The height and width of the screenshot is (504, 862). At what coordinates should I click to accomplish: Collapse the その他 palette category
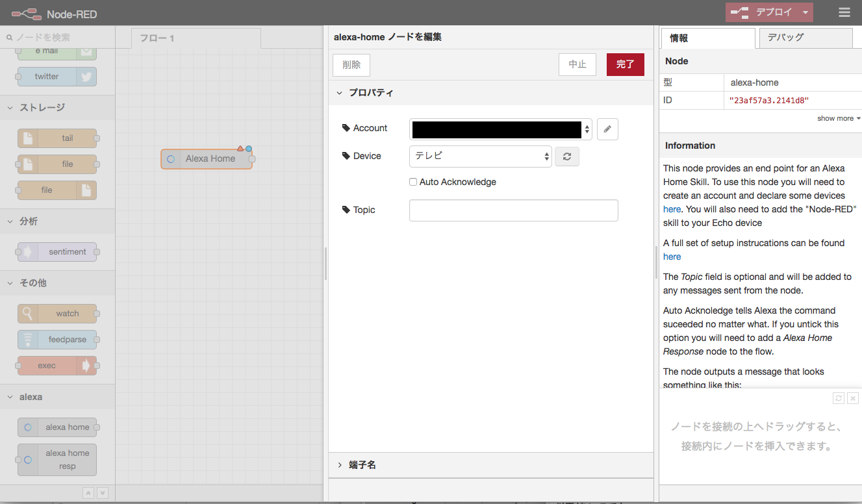point(57,283)
